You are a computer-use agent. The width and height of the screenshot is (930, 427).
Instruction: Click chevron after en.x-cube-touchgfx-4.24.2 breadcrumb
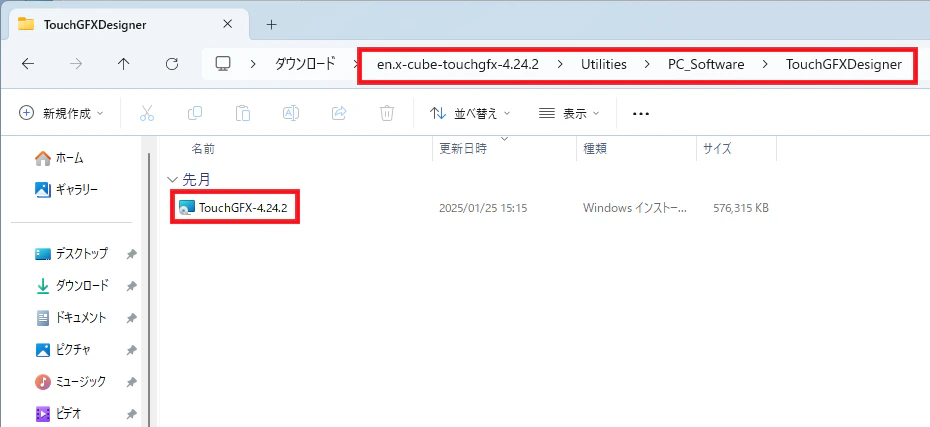(559, 64)
